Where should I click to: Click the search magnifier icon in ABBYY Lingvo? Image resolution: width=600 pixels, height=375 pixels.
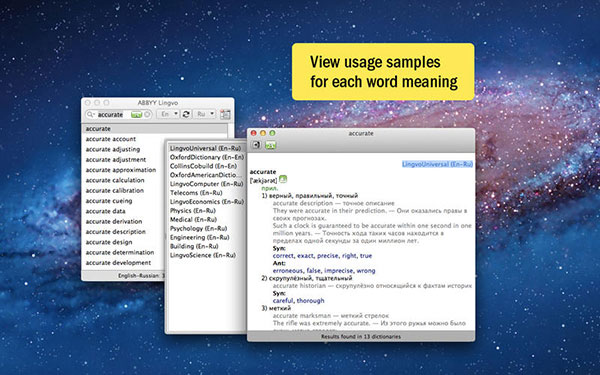(x=91, y=114)
